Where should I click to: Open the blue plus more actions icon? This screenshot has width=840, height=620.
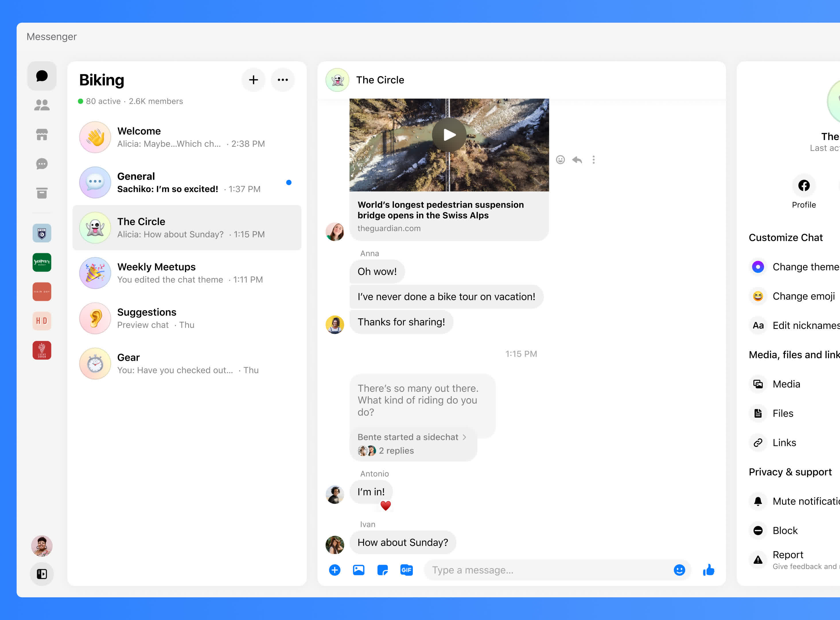pyautogui.click(x=335, y=570)
